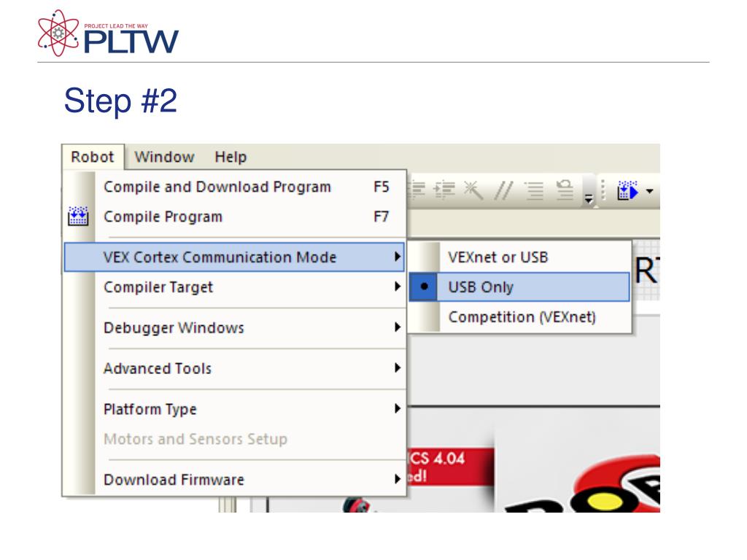Expand the Download Firmware arrow

[x=398, y=478]
